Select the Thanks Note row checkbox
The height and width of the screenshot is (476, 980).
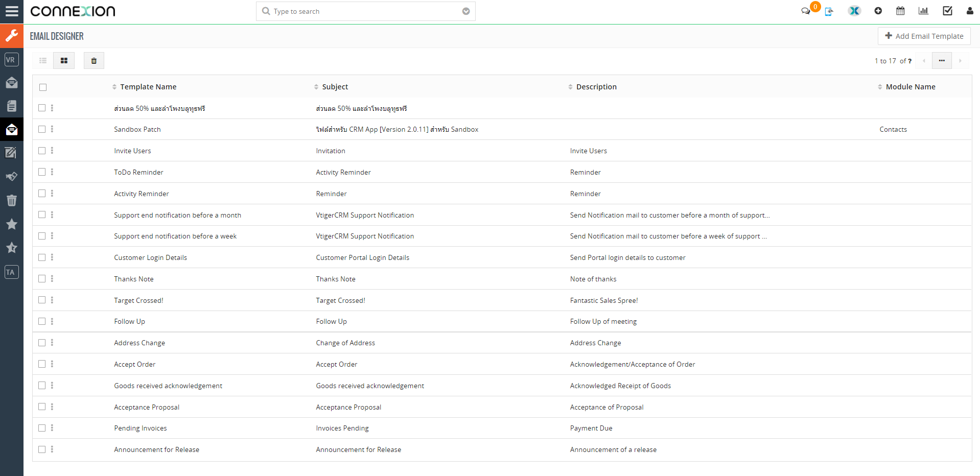[x=42, y=279]
